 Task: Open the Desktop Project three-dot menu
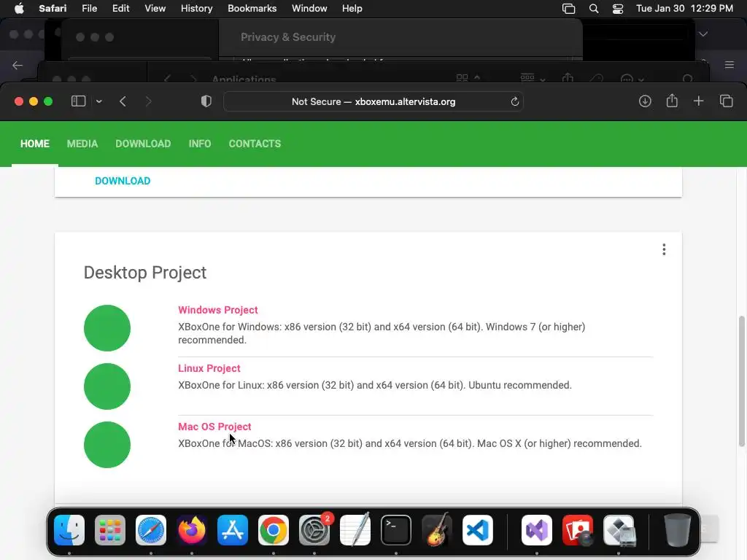point(664,249)
